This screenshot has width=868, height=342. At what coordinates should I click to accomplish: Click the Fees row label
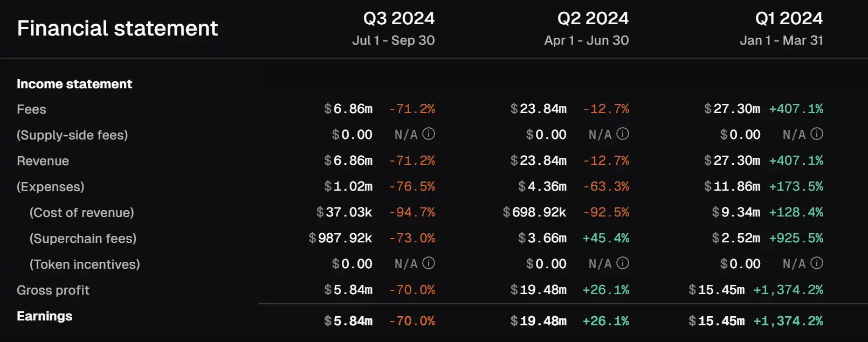[31, 109]
